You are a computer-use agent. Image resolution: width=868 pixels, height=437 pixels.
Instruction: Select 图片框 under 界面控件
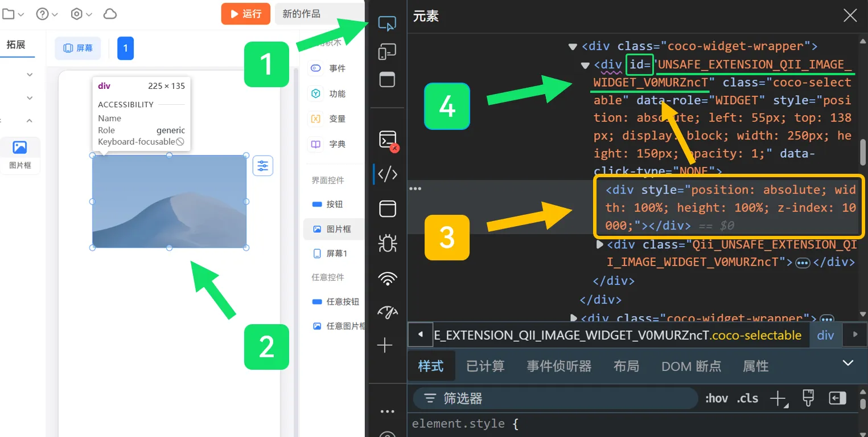(x=334, y=229)
